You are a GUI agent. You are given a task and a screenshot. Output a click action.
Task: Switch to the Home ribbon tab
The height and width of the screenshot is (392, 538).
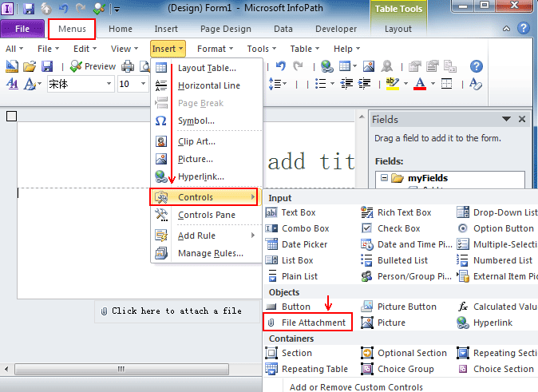(x=121, y=29)
